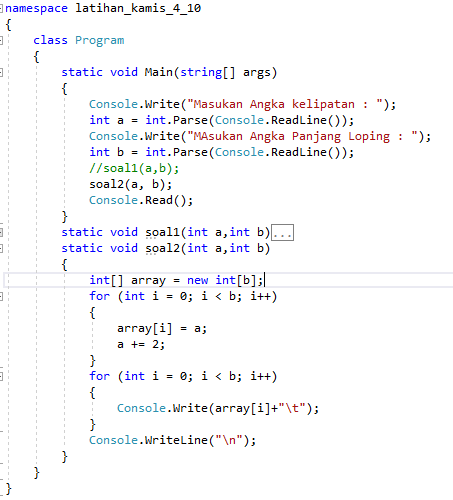
Task: Collapse the namespace latihan_kamis_4_10 block
Action: point(1,8)
